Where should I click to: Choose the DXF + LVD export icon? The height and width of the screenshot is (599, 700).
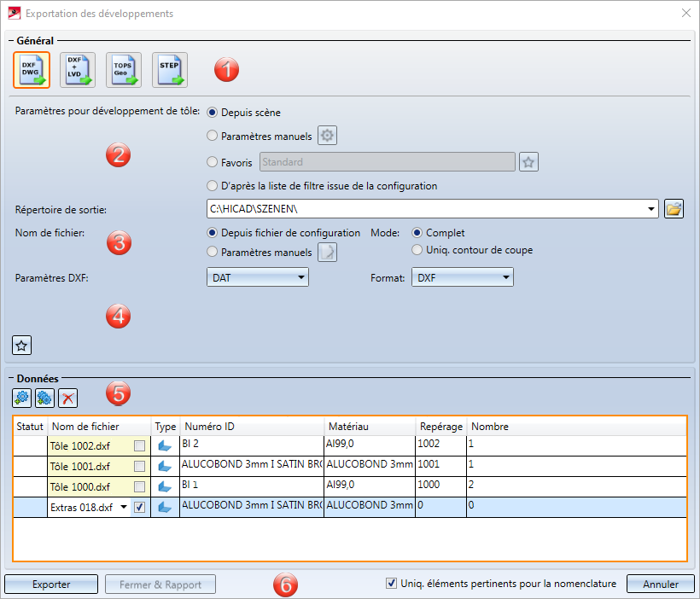pos(78,70)
